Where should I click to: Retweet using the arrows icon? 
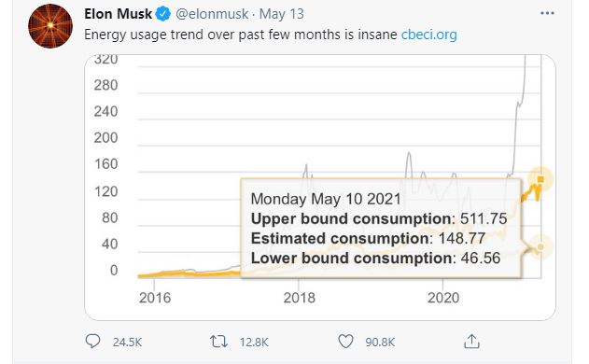[x=218, y=342]
